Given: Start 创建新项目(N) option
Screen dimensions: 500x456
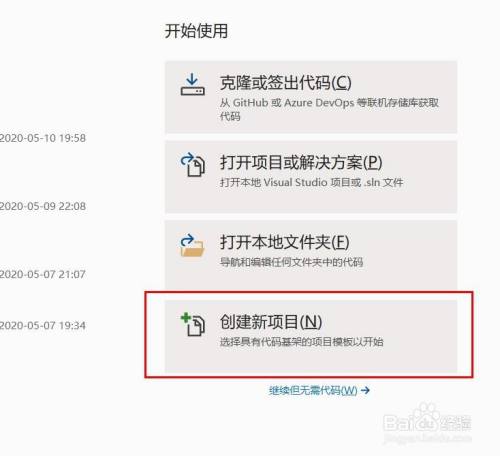Looking at the screenshot, I should click(x=311, y=336).
